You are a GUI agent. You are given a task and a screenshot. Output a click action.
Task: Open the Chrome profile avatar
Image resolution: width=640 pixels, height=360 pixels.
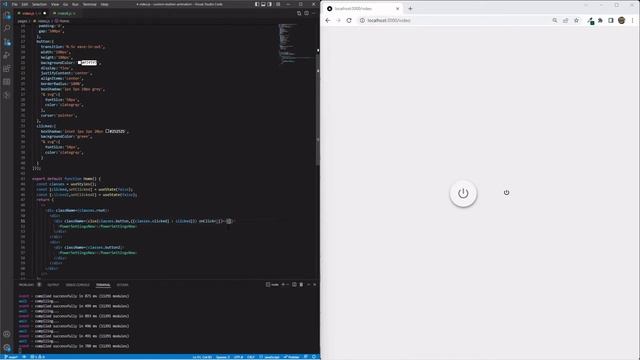point(622,20)
